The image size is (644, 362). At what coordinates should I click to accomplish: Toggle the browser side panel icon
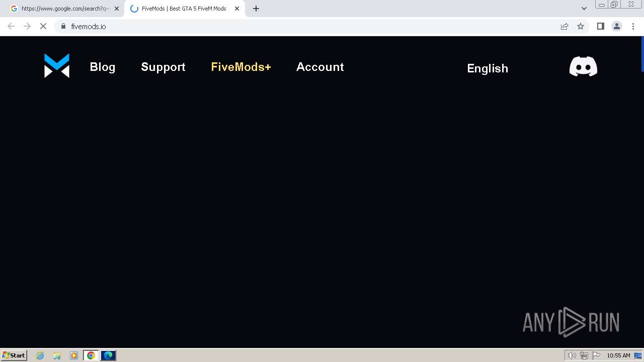pyautogui.click(x=600, y=26)
